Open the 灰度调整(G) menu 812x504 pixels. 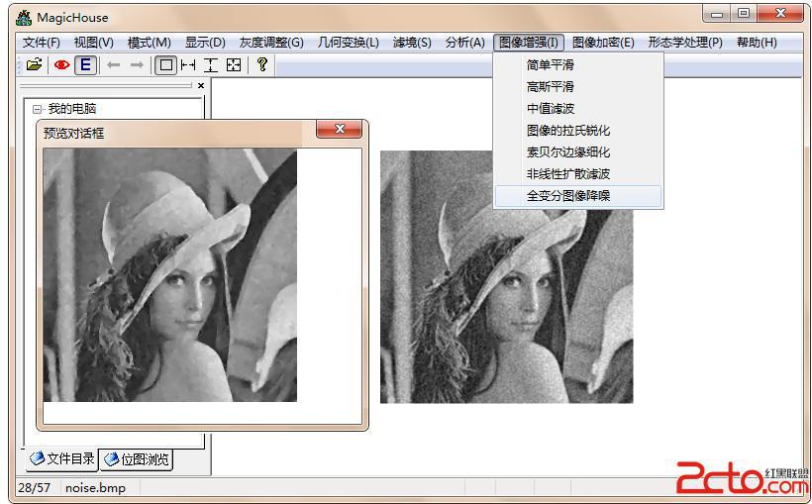tap(271, 43)
